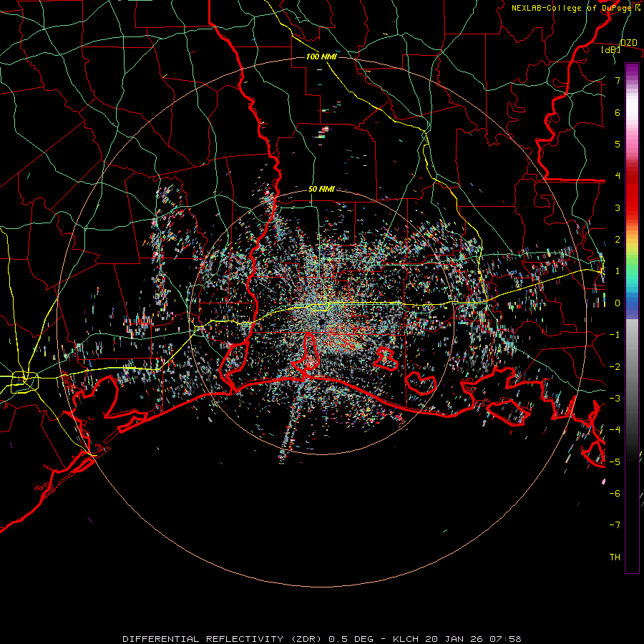Click the -1 value on the color scale
Viewport: 644px width, 644px height.
click(615, 335)
